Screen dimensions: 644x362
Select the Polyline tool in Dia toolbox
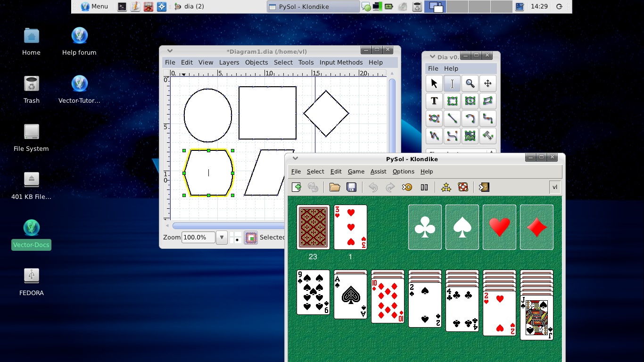434,136
